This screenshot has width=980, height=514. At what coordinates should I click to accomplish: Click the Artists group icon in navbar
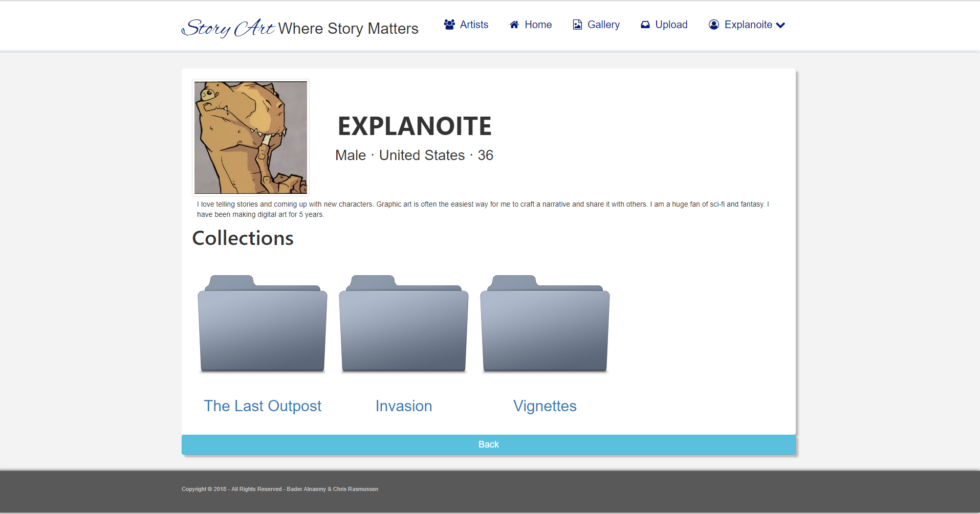[449, 25]
